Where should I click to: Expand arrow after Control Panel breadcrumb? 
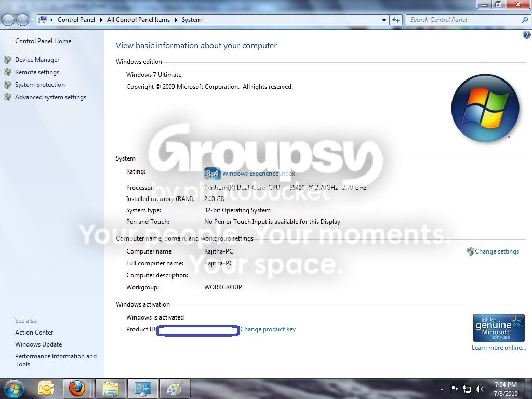coord(101,20)
